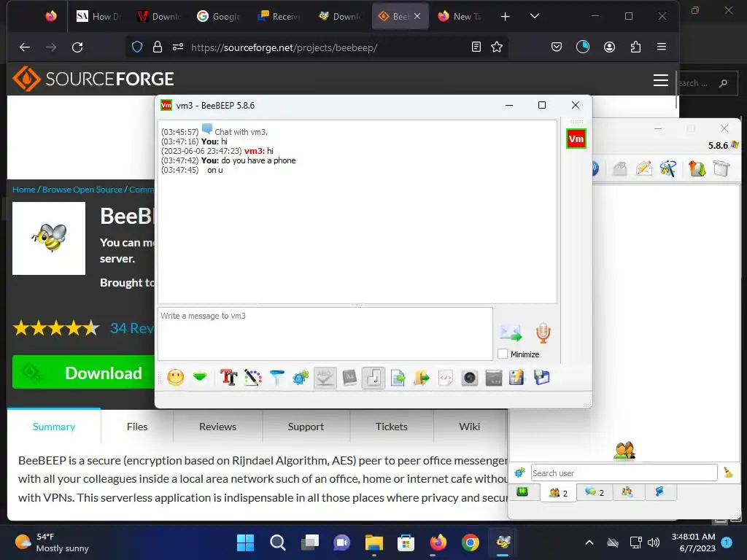This screenshot has width=747, height=560.
Task: Enable the Minimize checkbox
Action: [503, 354]
